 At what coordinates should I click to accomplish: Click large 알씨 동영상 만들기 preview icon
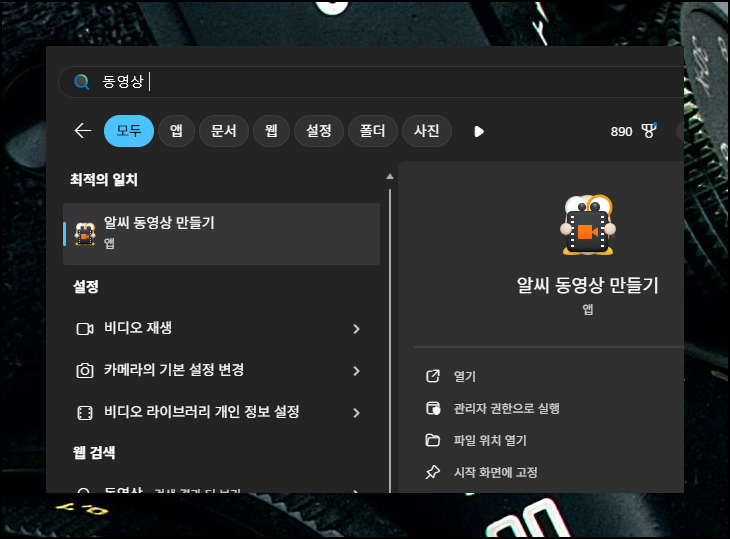(x=588, y=225)
